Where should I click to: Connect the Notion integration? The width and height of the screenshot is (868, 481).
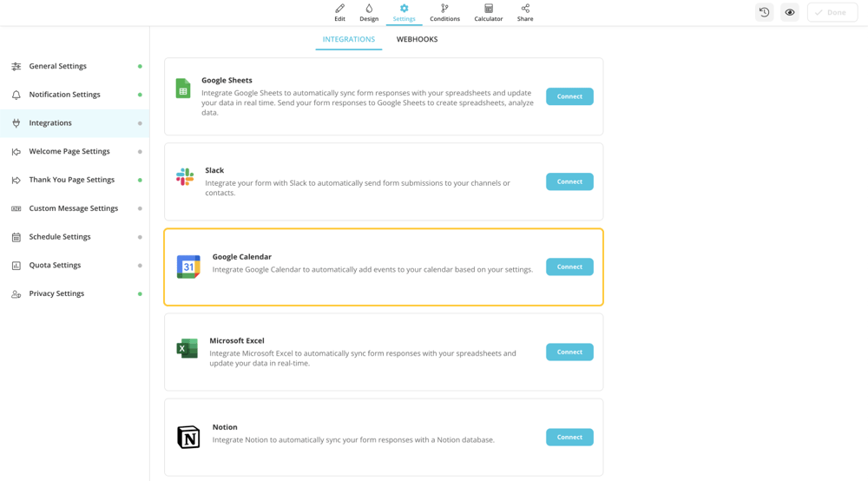569,437
